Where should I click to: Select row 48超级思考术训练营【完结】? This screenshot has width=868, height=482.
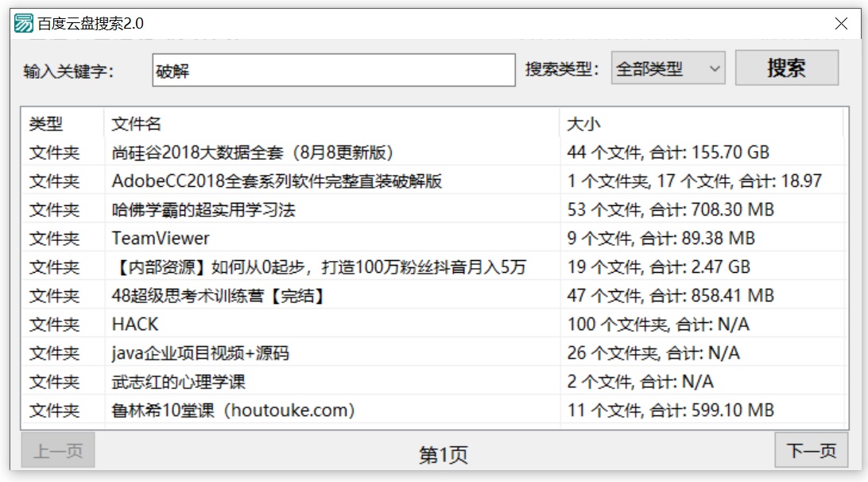pos(434,295)
